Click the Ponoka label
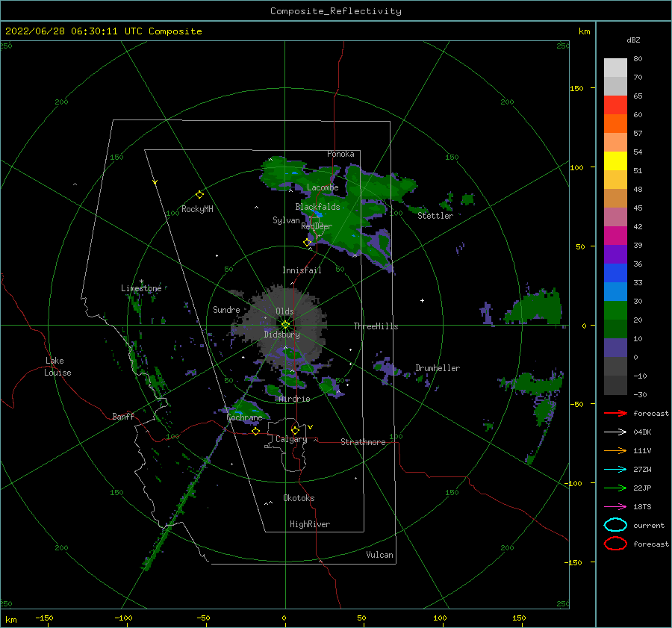This screenshot has height=628, width=672. tap(340, 154)
